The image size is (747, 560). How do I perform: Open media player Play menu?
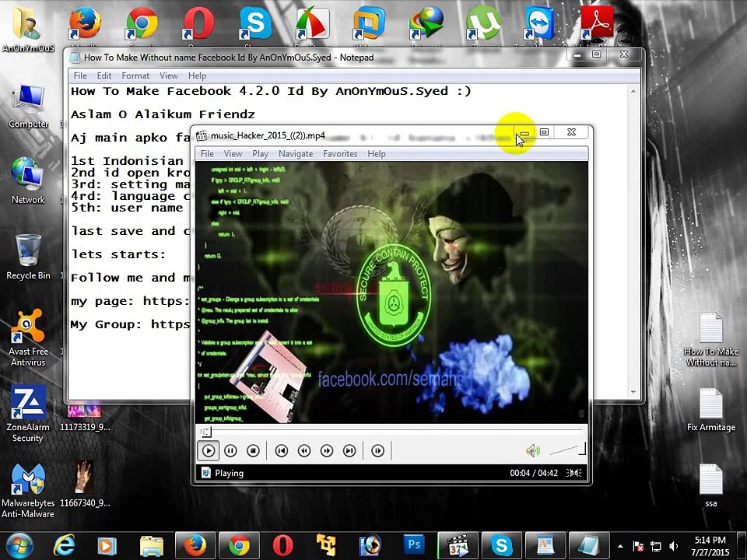click(260, 154)
